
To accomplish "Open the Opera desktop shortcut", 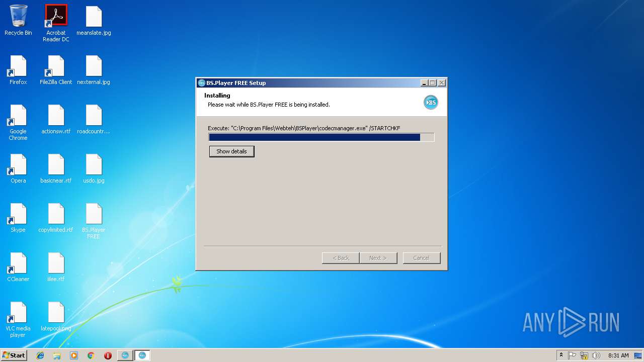I will (18, 168).
